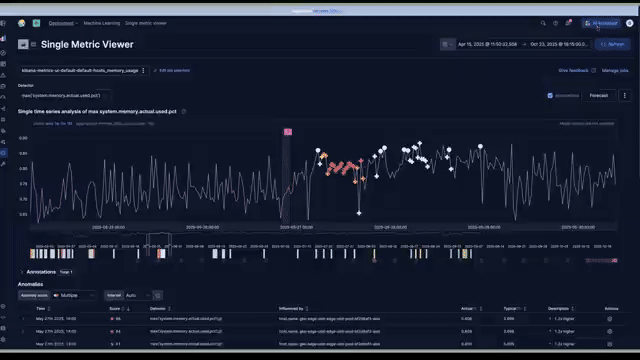The height and width of the screenshot is (360, 640).
Task: Click the icon button next to Interval
Action: point(158,295)
